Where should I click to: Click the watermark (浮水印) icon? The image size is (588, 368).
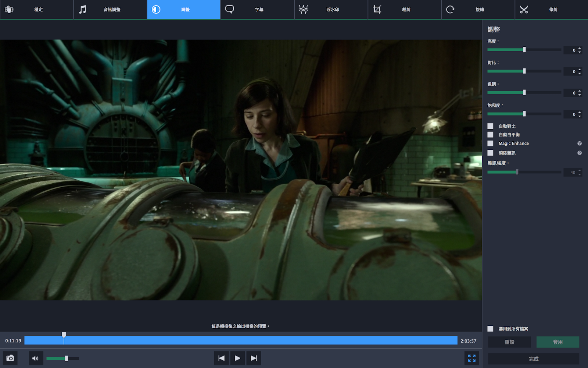pos(303,9)
